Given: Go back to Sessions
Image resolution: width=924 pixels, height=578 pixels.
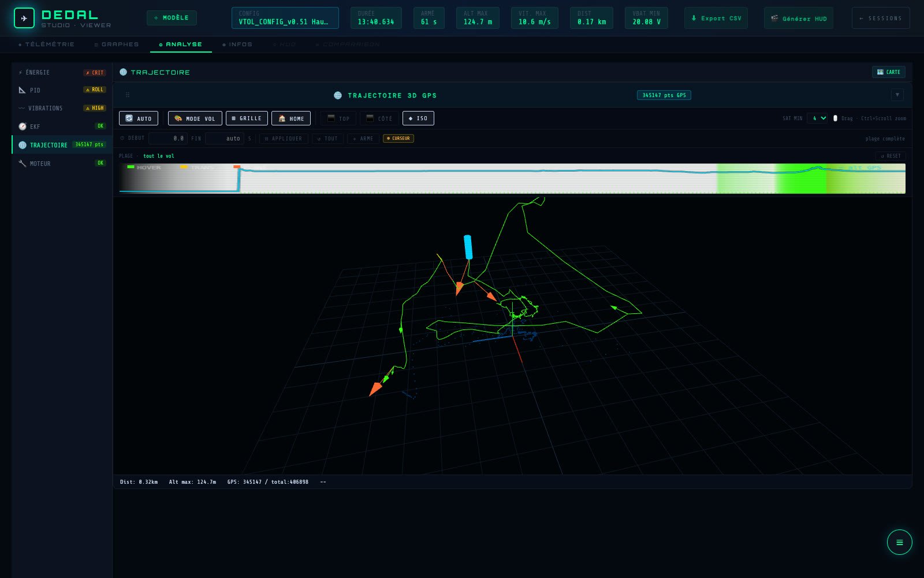Looking at the screenshot, I should click(881, 18).
